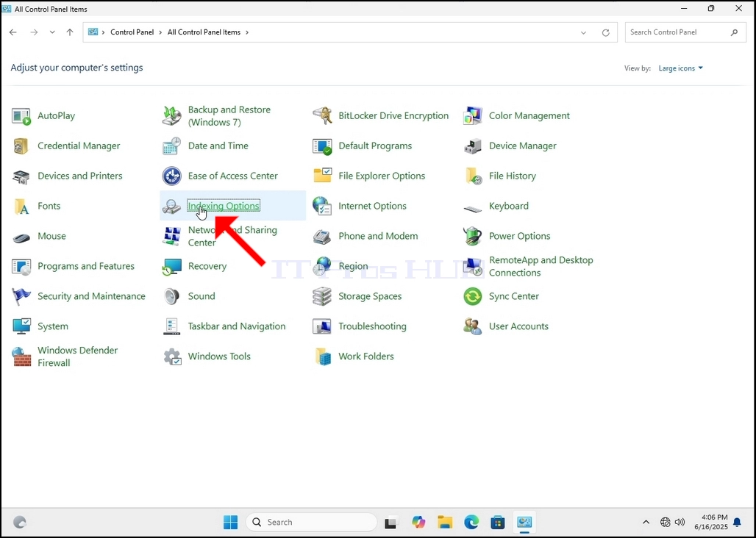
Task: Open the Storage Spaces icon
Action: click(x=322, y=297)
